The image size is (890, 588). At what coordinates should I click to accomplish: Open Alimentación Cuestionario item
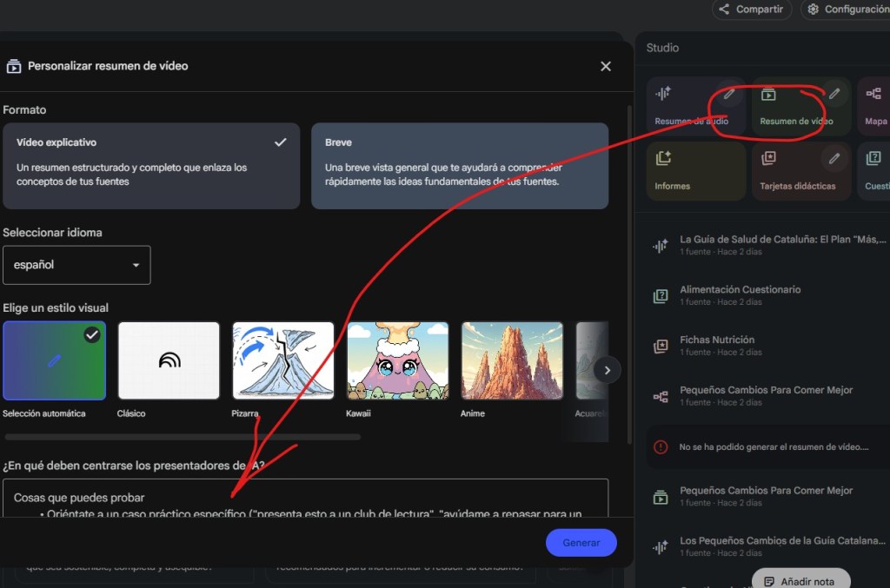(740, 295)
